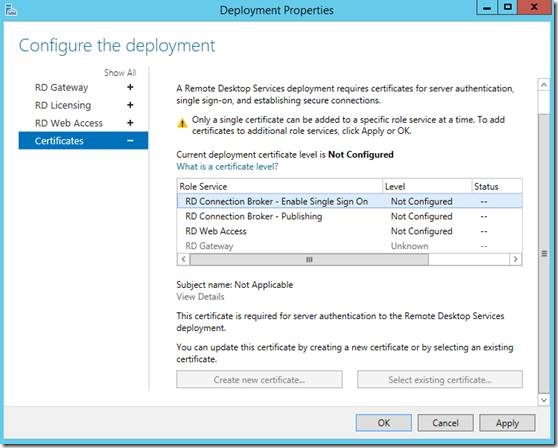Click the Show All link
This screenshot has width=558, height=448.
(120, 73)
